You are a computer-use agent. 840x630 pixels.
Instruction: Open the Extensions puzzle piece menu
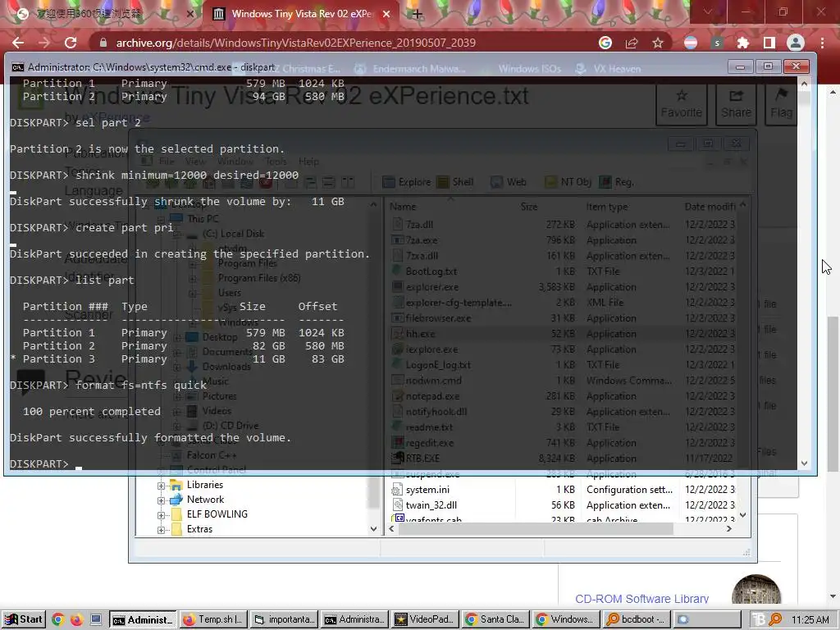(743, 43)
